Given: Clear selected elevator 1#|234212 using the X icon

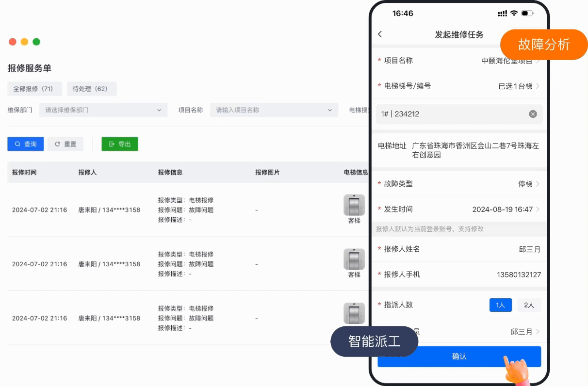Looking at the screenshot, I should coord(533,114).
